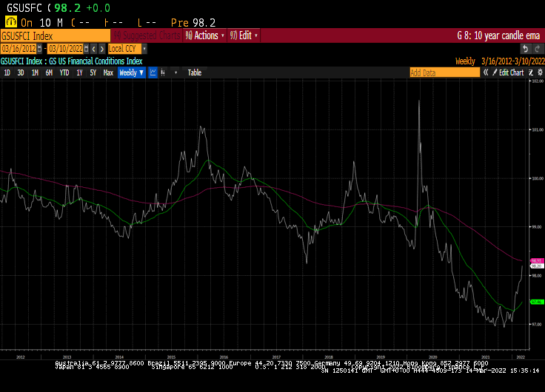545x392 pixels.
Task: Click the Edit Chart button
Action: 510,72
